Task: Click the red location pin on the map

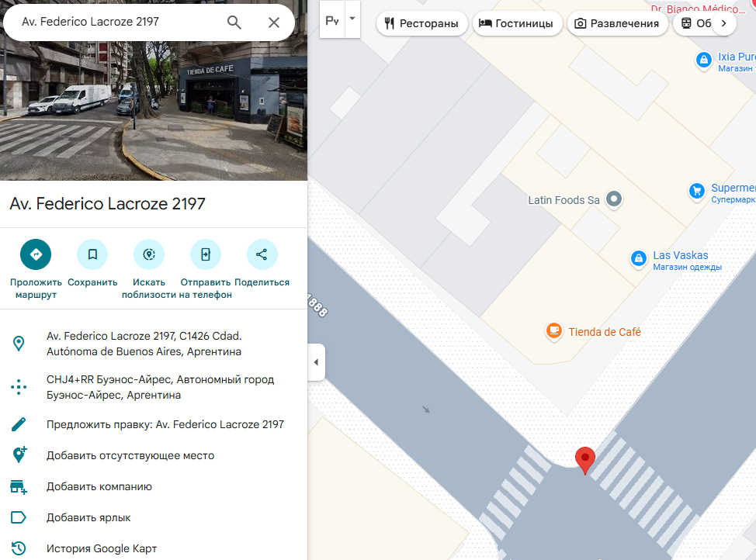Action: pos(584,460)
